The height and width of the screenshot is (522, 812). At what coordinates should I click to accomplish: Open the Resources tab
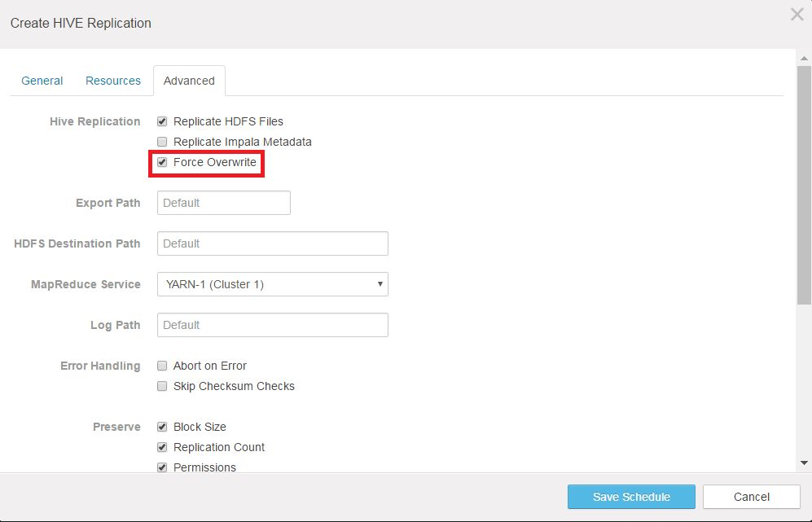(x=113, y=81)
